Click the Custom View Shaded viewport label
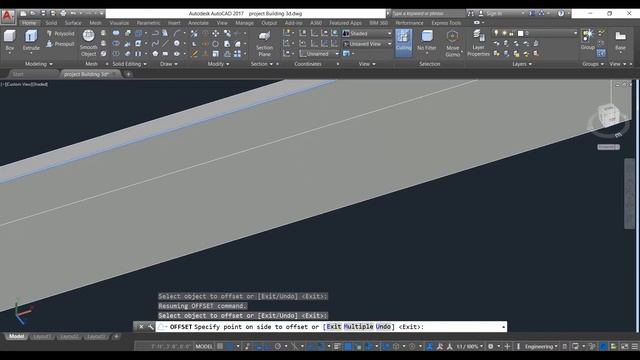This screenshot has height=360, width=640. 25,84
